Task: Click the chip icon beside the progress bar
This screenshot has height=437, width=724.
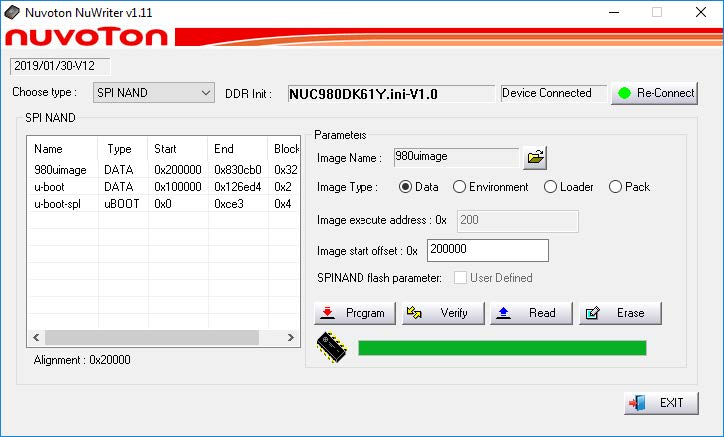Action: tap(332, 347)
